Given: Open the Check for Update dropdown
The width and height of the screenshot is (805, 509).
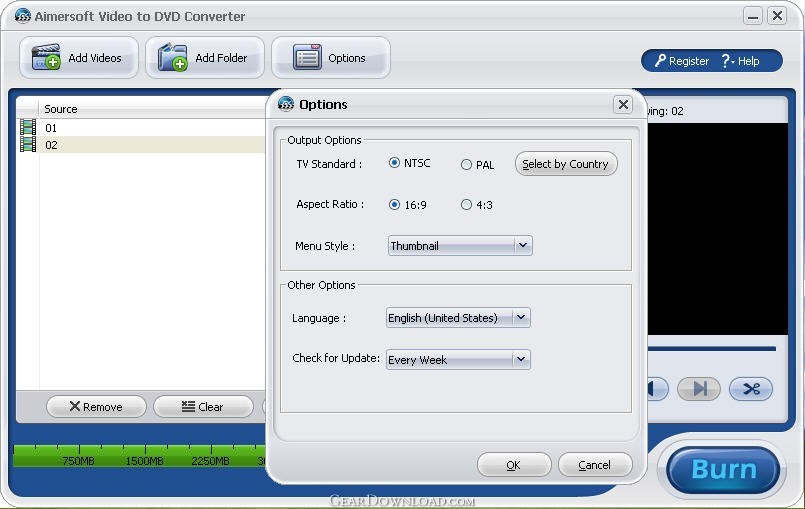Looking at the screenshot, I should point(458,360).
